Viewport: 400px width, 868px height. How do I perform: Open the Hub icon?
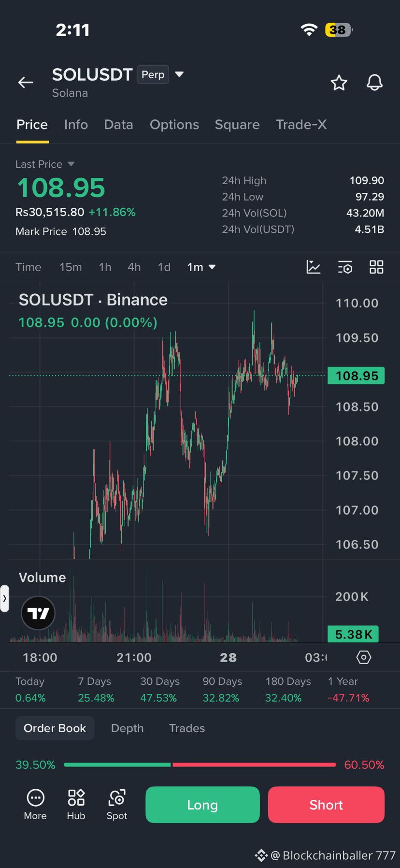pos(76,805)
